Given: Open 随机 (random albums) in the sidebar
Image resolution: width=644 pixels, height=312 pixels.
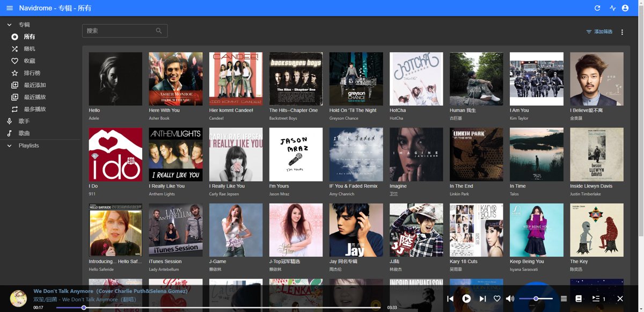Looking at the screenshot, I should [x=40, y=49].
